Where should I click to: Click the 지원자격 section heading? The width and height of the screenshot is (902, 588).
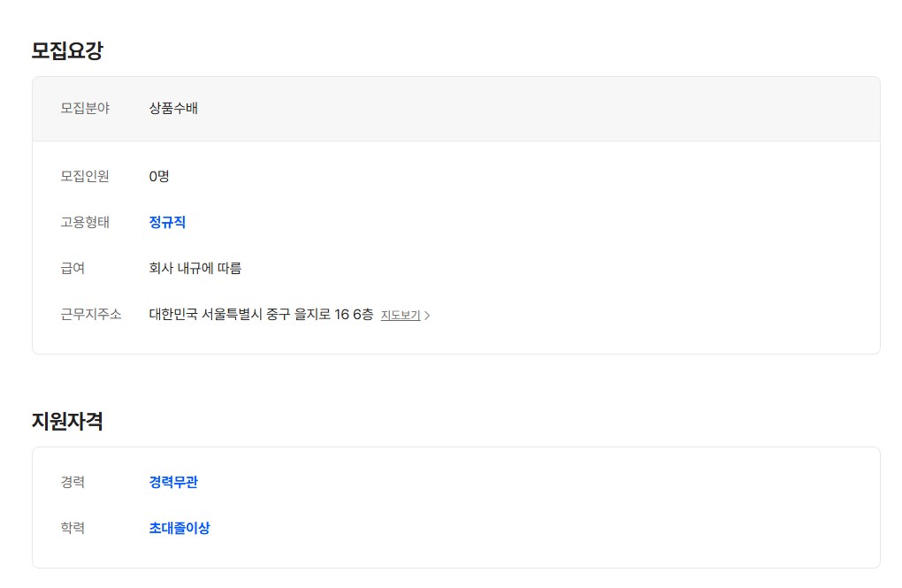[67, 421]
